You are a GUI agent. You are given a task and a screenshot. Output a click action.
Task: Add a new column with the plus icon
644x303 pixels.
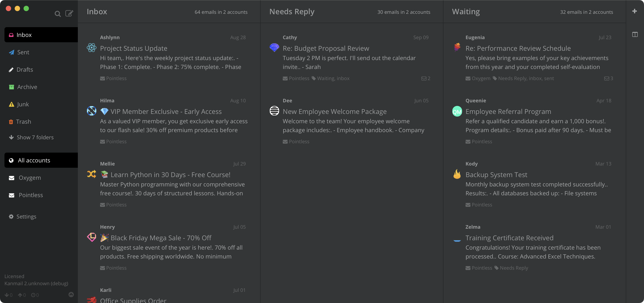(634, 11)
